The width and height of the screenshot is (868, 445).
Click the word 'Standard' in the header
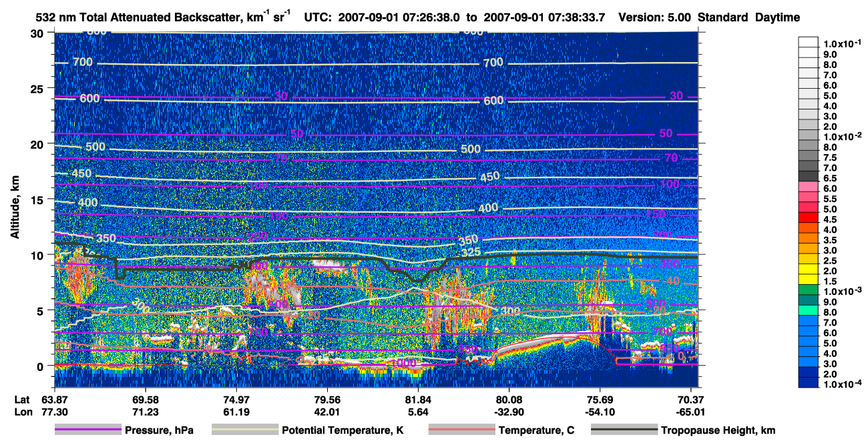pyautogui.click(x=723, y=17)
